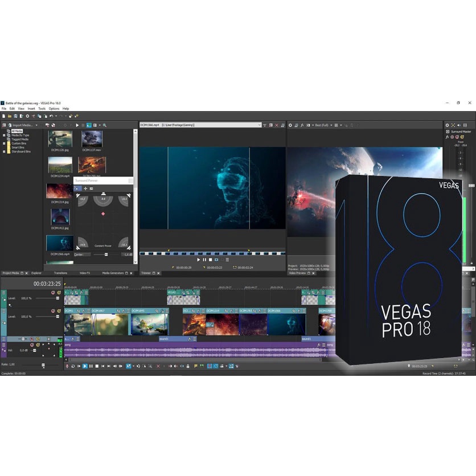Open the Record button in timeline transport

tap(68, 366)
